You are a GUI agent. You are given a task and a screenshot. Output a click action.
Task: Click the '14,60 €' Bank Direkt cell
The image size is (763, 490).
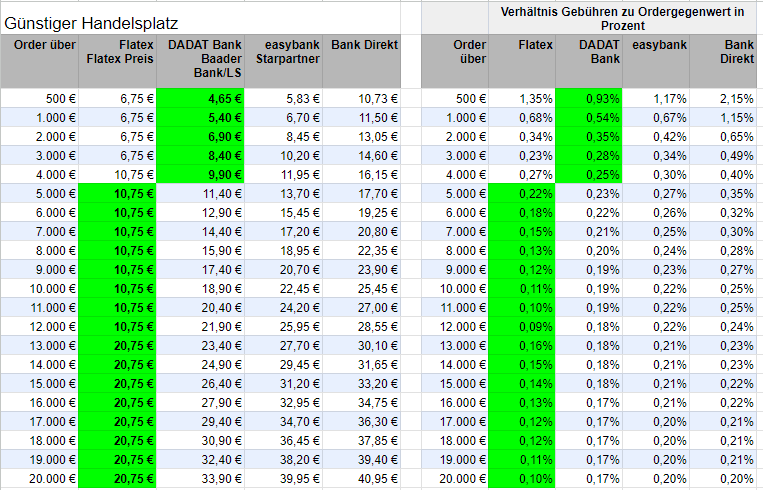(362, 156)
